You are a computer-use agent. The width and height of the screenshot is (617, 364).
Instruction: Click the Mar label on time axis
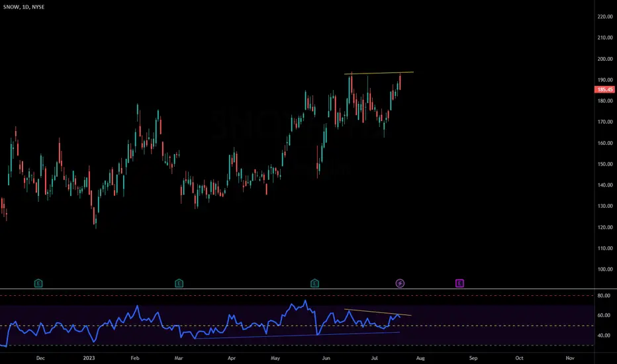point(179,358)
